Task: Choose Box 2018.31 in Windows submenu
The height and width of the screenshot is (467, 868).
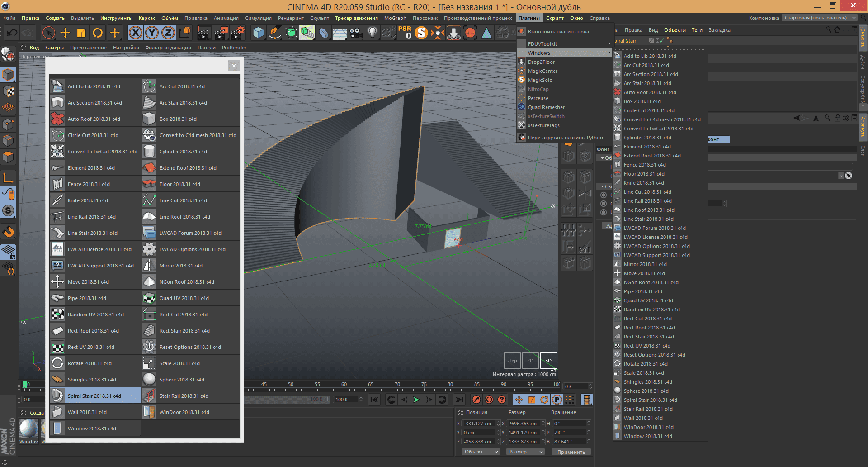Action: coord(660,101)
